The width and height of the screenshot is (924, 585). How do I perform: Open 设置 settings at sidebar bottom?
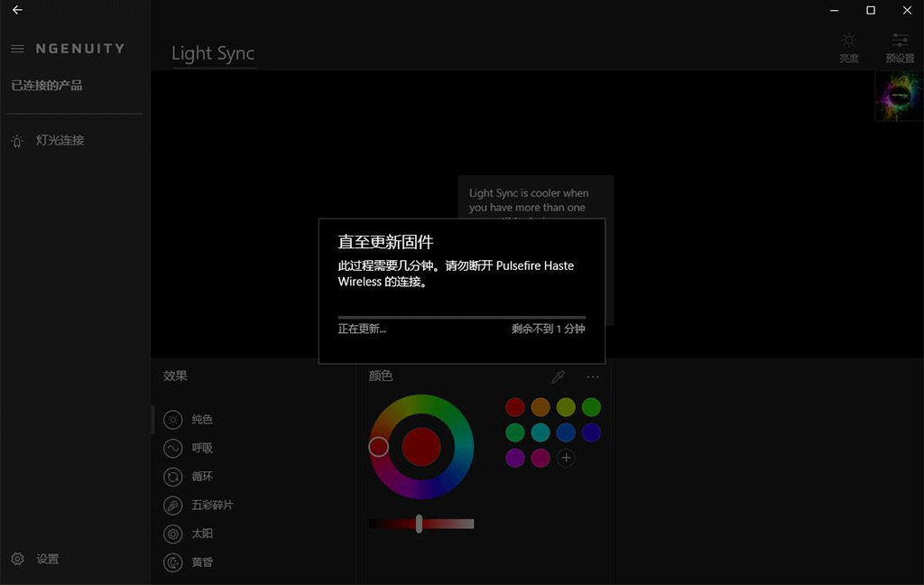point(35,559)
